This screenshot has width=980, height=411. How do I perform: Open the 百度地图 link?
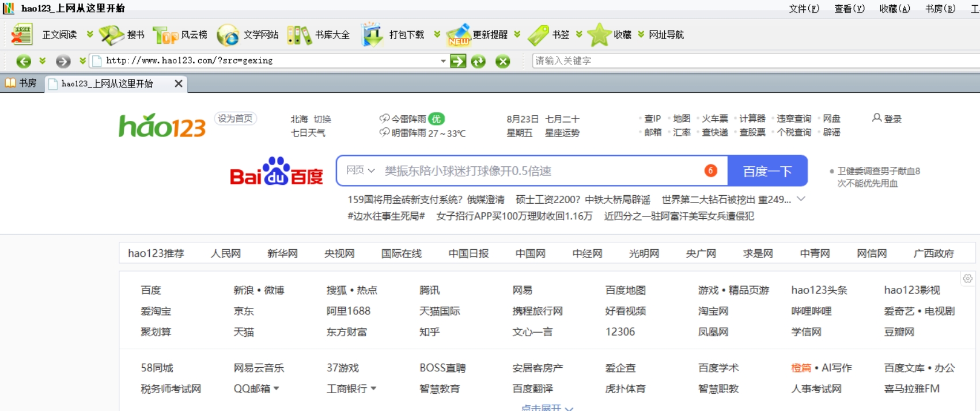click(x=626, y=290)
